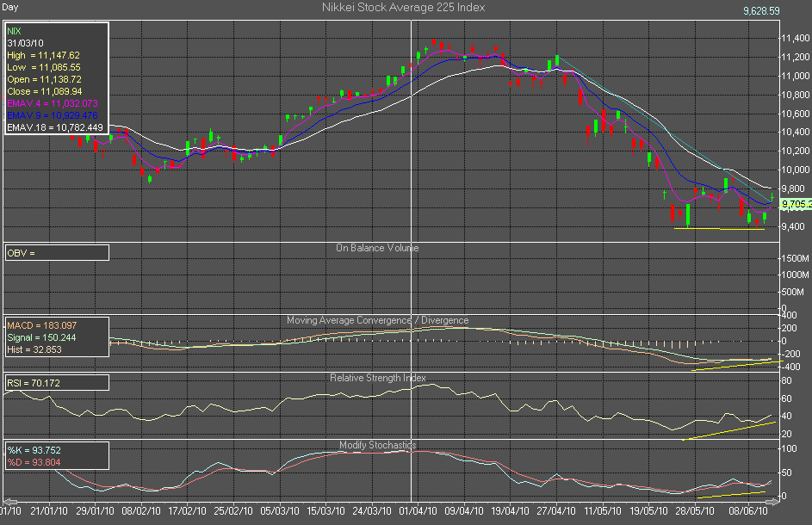
Task: Click the 80 RSI axis label
Action: coord(787,380)
